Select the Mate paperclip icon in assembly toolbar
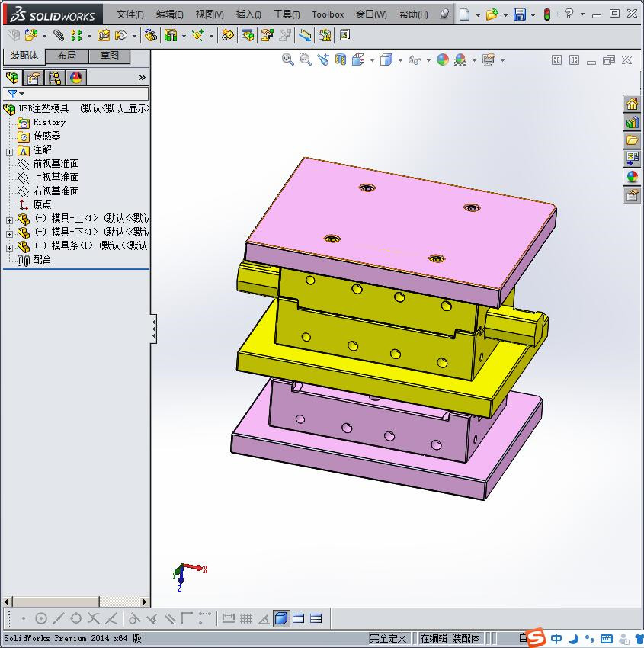The width and height of the screenshot is (644, 648). click(57, 35)
